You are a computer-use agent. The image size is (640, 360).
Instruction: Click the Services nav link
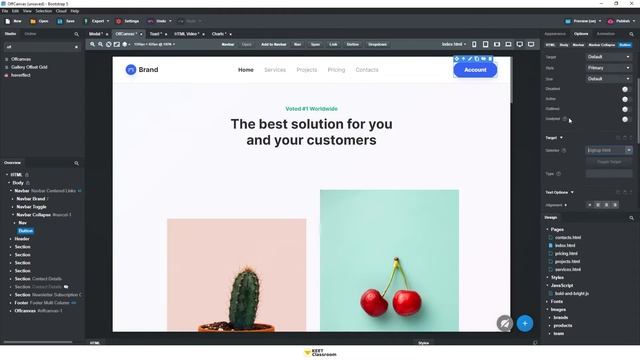click(x=275, y=70)
